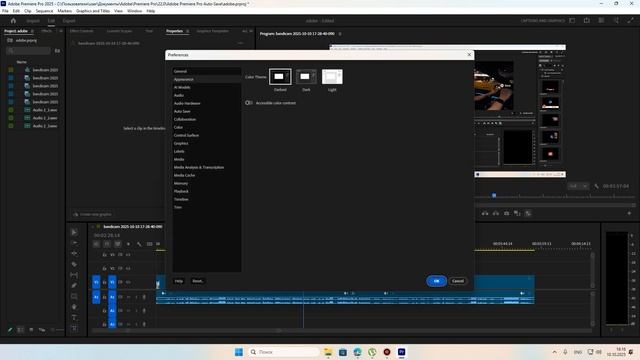Select the Ripple Edit tool
This screenshot has height=360, width=640.
pyautogui.click(x=74, y=253)
